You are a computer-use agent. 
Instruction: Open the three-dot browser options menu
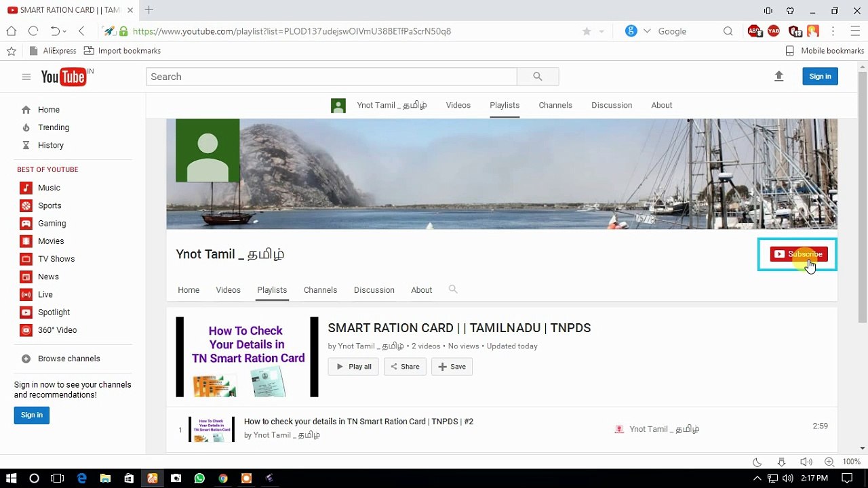pos(833,31)
